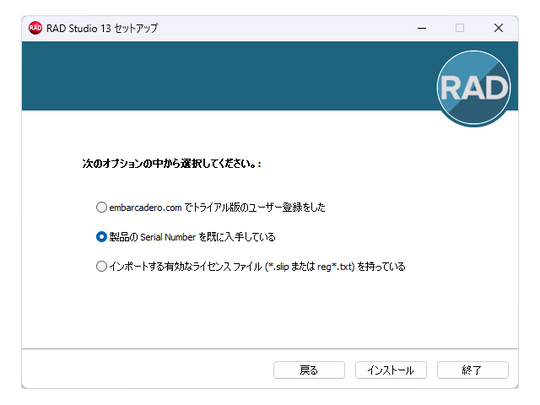Click the words Serial Number in the second option
Image resolution: width=540 pixels, height=405 pixels.
pyautogui.click(x=168, y=237)
